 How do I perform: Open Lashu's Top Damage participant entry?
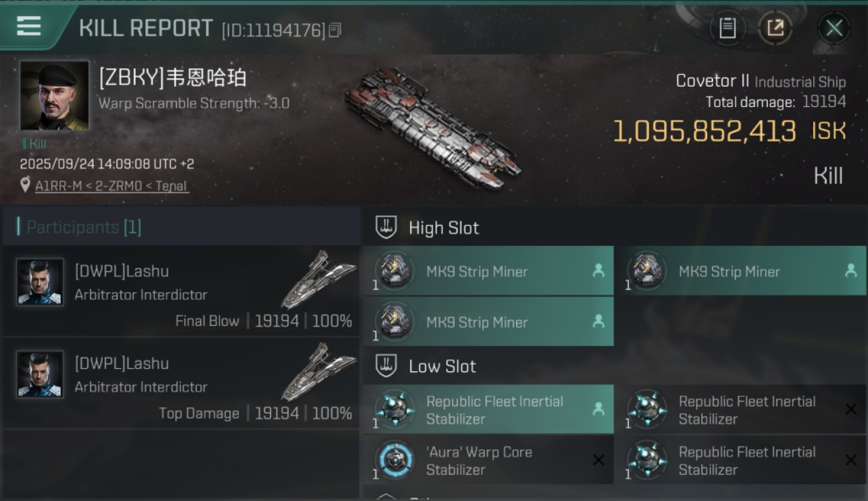tap(182, 383)
